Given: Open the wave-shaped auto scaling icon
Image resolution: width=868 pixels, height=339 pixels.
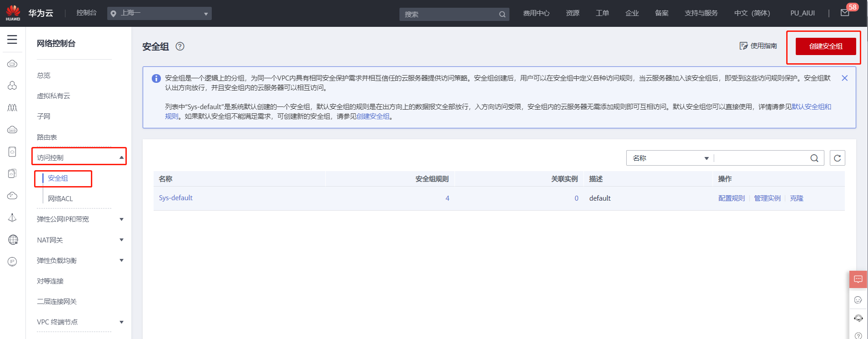Looking at the screenshot, I should pos(12,108).
